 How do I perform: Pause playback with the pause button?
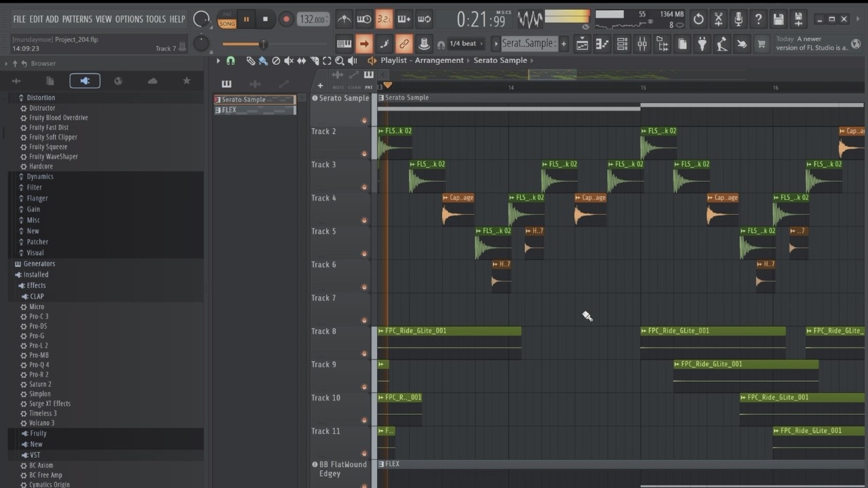coord(246,20)
